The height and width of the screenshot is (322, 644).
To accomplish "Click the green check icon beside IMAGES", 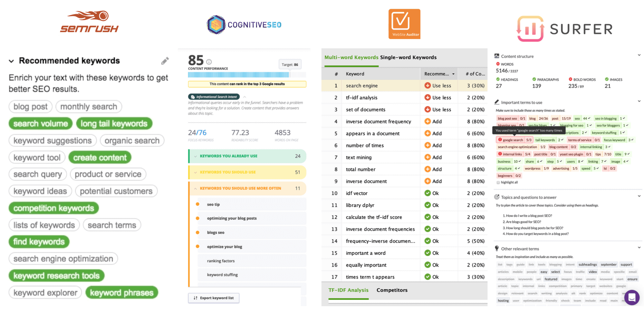I will pyautogui.click(x=607, y=79).
